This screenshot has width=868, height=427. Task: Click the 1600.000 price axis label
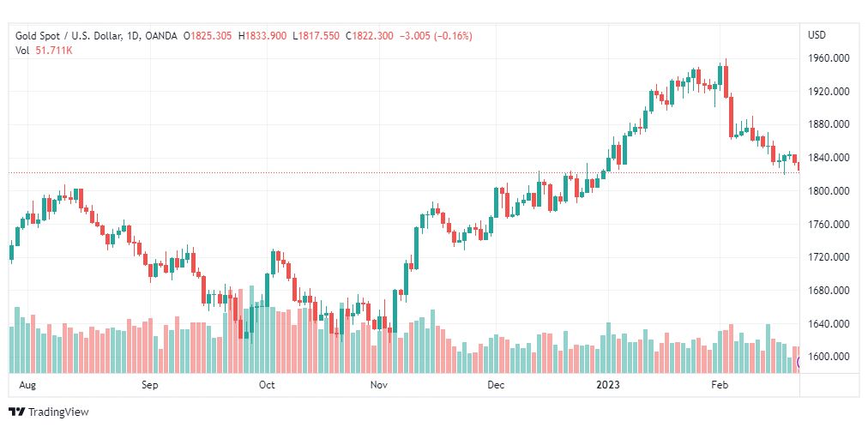(x=829, y=358)
